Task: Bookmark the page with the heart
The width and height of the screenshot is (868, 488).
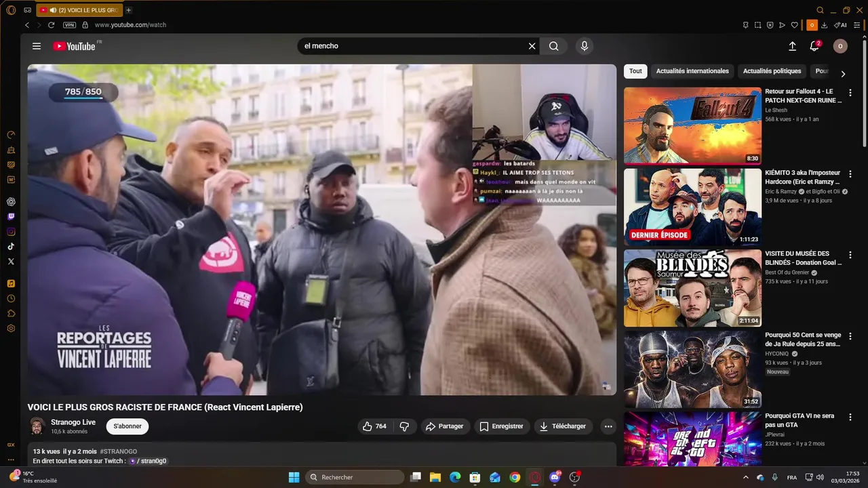Action: click(795, 25)
